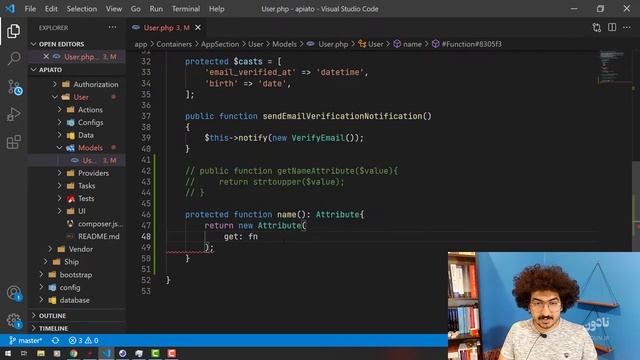640x360 pixels.
Task: Select the User.php file under Models
Action: [77, 160]
